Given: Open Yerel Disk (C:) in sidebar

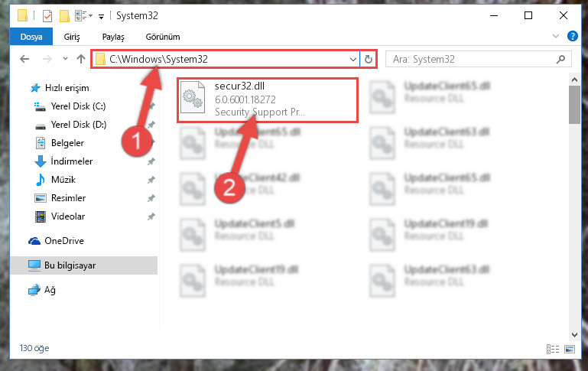Looking at the screenshot, I should (79, 106).
